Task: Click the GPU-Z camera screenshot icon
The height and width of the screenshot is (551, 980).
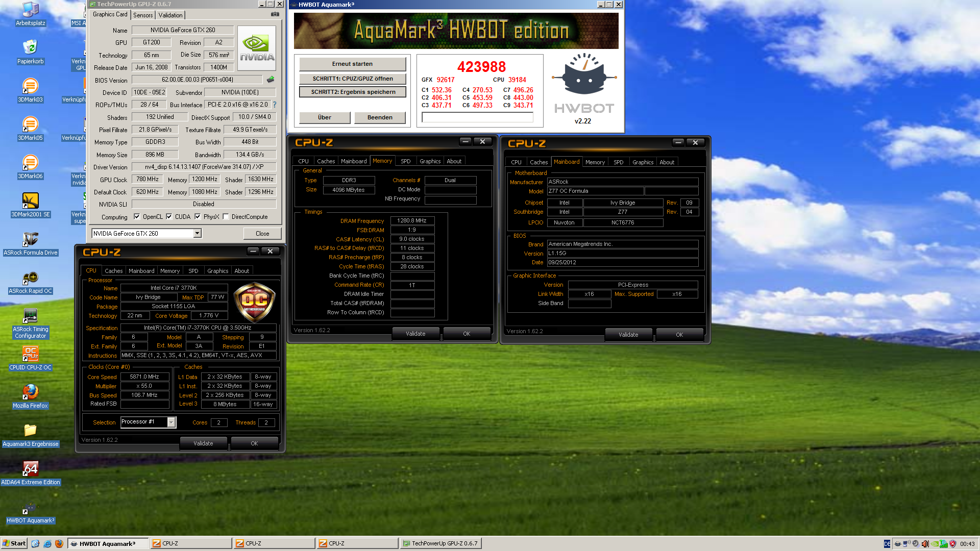Action: coord(275,14)
